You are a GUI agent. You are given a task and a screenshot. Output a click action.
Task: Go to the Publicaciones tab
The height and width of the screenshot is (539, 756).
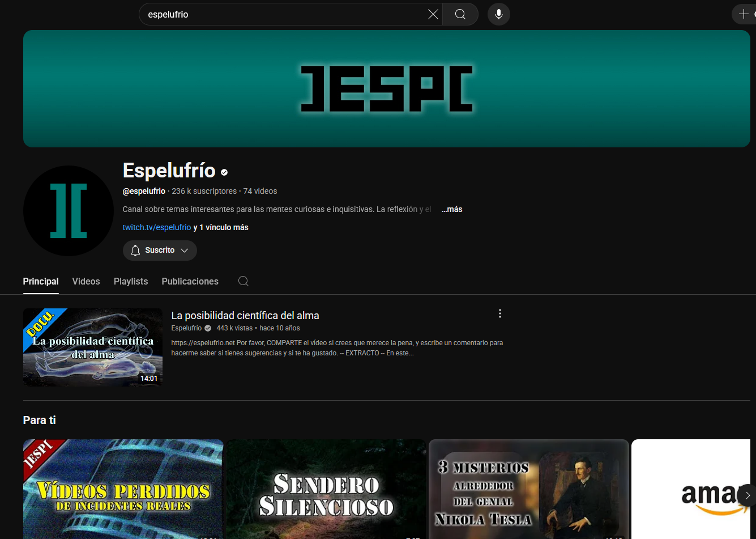point(190,281)
